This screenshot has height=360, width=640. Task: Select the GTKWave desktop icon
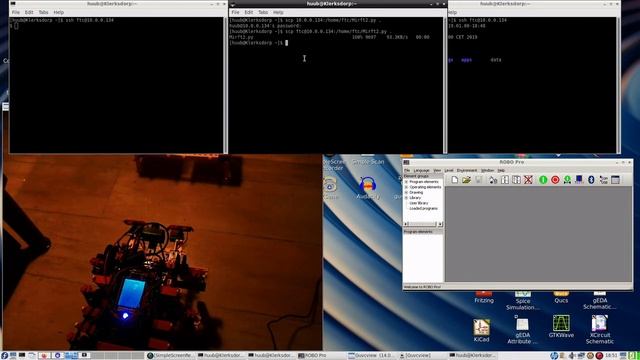(x=561, y=327)
